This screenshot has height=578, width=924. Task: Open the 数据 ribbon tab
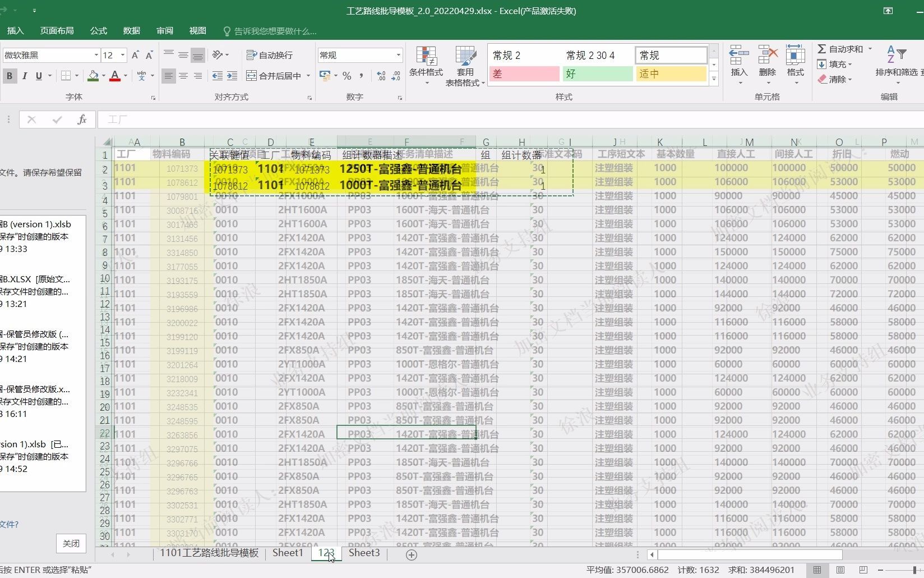pyautogui.click(x=132, y=31)
